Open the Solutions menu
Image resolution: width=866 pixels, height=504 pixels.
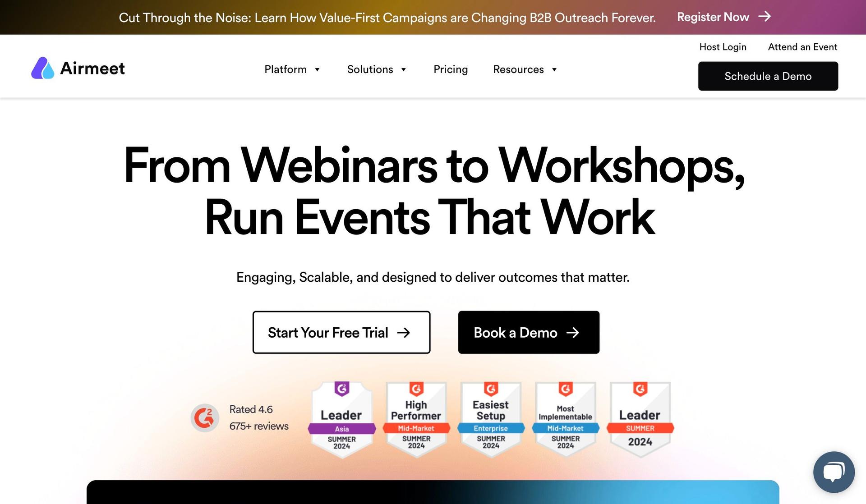pos(377,69)
